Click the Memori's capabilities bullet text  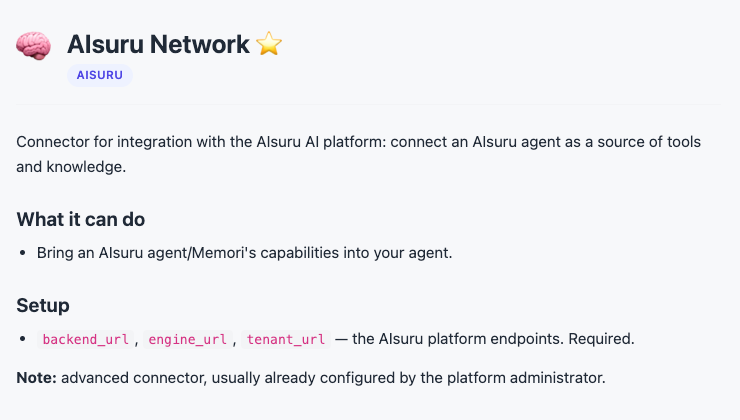tap(244, 253)
